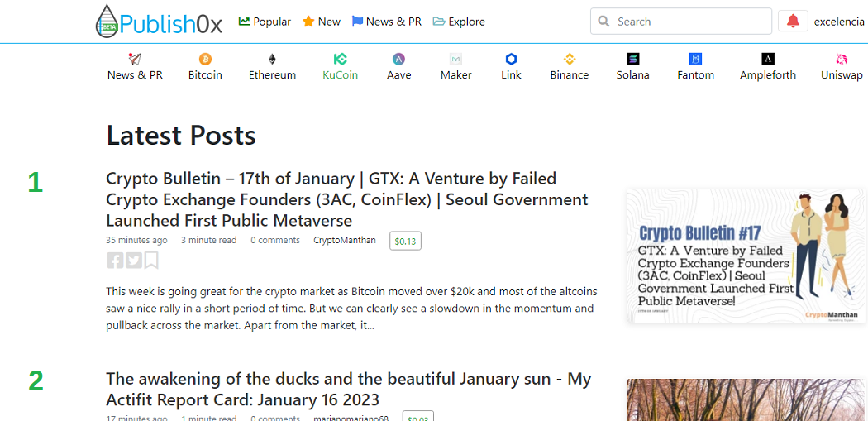Select the Aave logo icon
This screenshot has height=421, width=868.
[398, 59]
